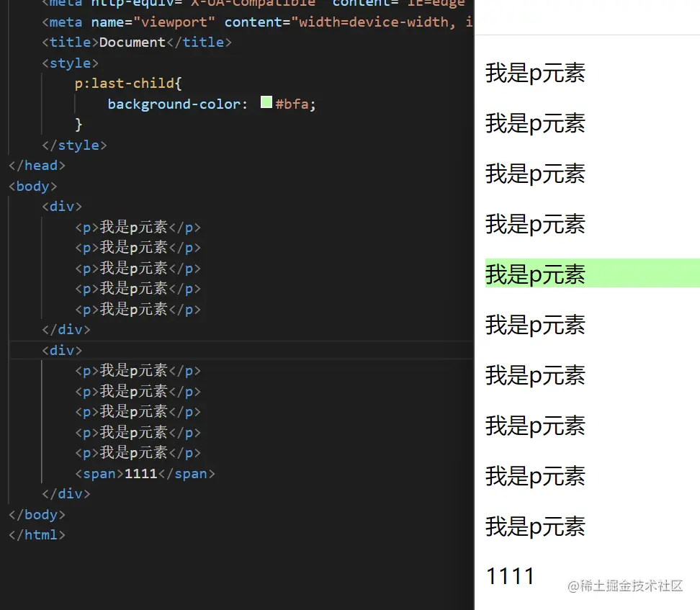Click the meta viewport line
This screenshot has width=700, height=610.
(x=258, y=22)
